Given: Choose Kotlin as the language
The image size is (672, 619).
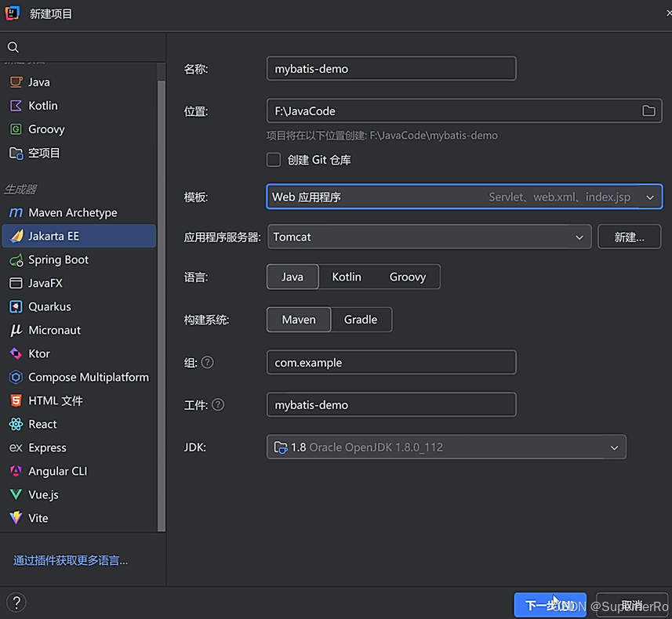Looking at the screenshot, I should click(347, 277).
